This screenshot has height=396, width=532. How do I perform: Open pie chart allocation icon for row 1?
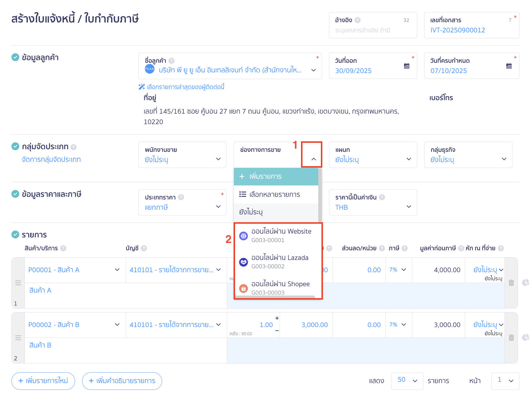pos(526,283)
